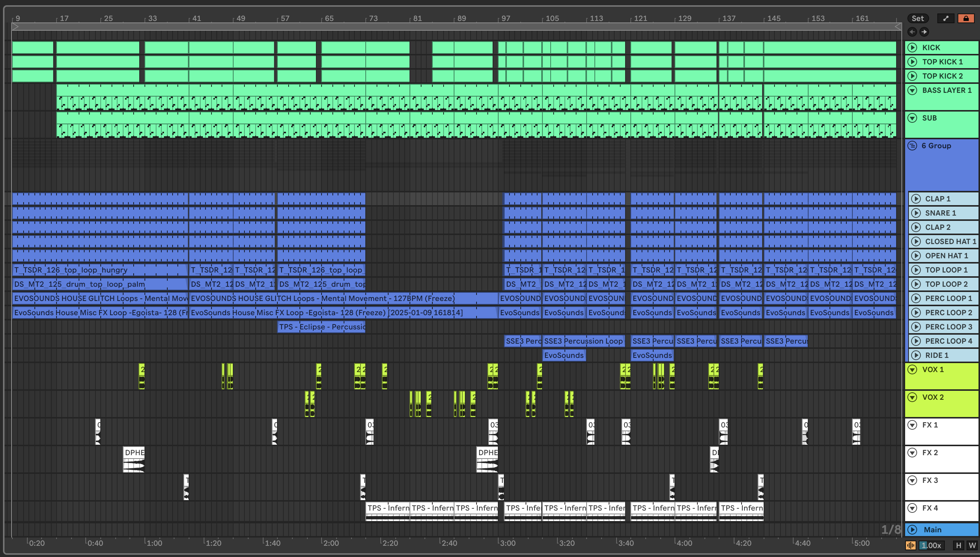This screenshot has height=557, width=980.
Task: Select the FX 4 track name
Action: [x=930, y=508]
